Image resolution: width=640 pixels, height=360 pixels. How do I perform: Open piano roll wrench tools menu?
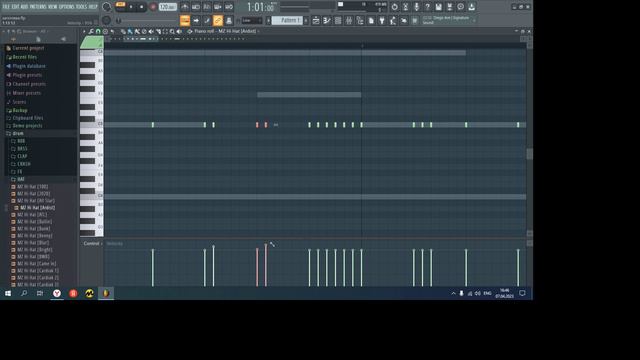(x=91, y=31)
